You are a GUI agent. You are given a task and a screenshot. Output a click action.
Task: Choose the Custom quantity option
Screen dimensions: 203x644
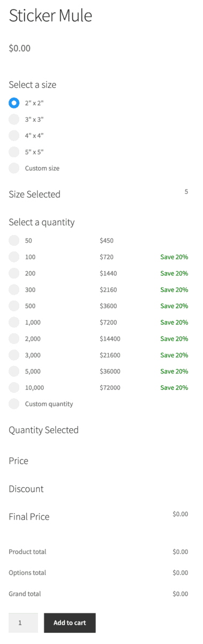point(14,404)
